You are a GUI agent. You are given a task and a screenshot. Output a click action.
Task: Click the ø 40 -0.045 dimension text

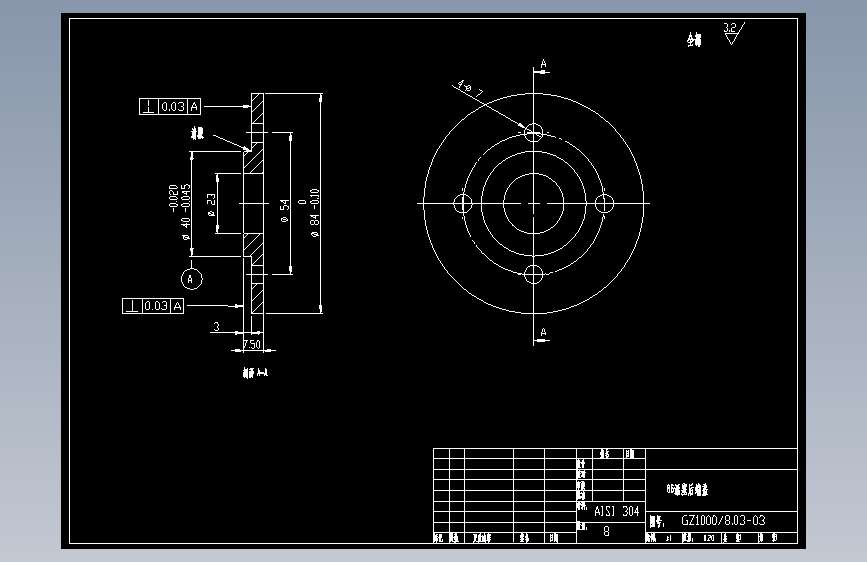(186, 212)
